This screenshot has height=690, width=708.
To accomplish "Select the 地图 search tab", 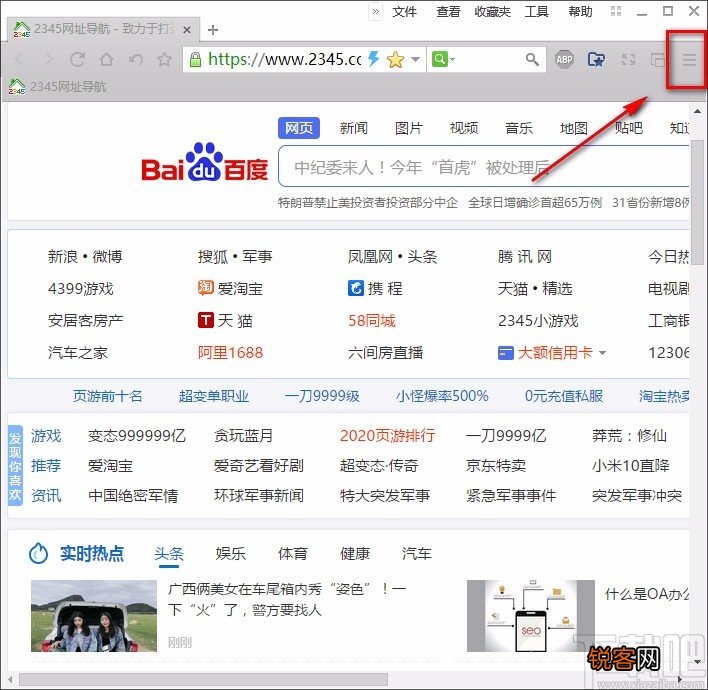I will click(x=574, y=128).
